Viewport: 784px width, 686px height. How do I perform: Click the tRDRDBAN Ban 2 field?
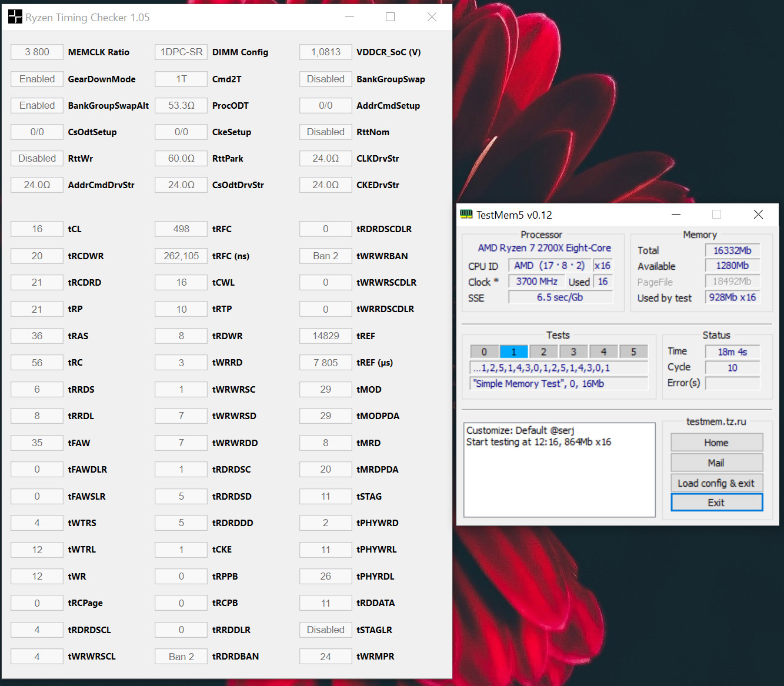[181, 657]
